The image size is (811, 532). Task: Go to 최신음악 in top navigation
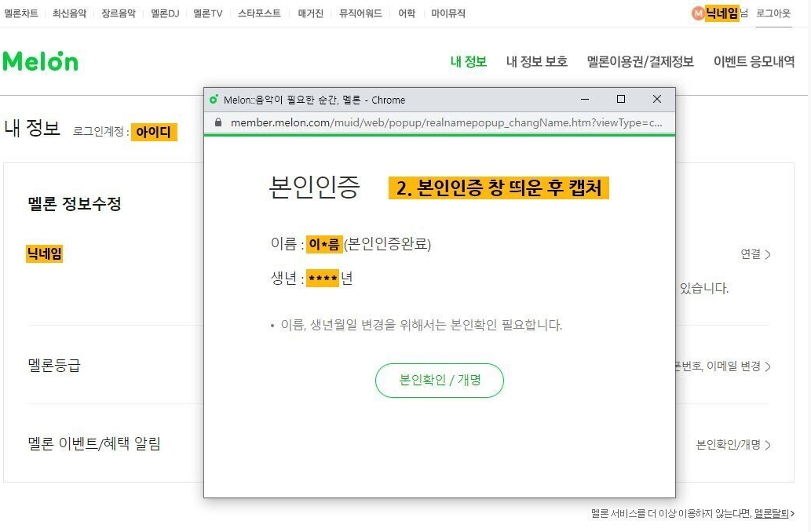69,13
